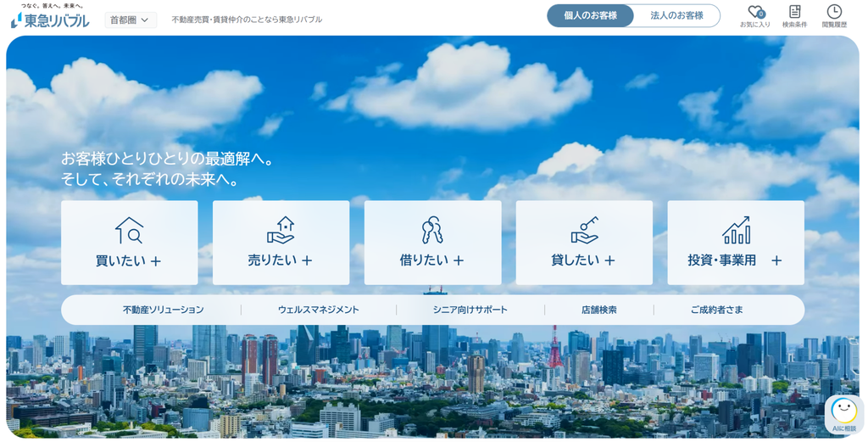Click the 不動産売買・賃貸仲介のことなら東急リバブル tagline

[247, 20]
